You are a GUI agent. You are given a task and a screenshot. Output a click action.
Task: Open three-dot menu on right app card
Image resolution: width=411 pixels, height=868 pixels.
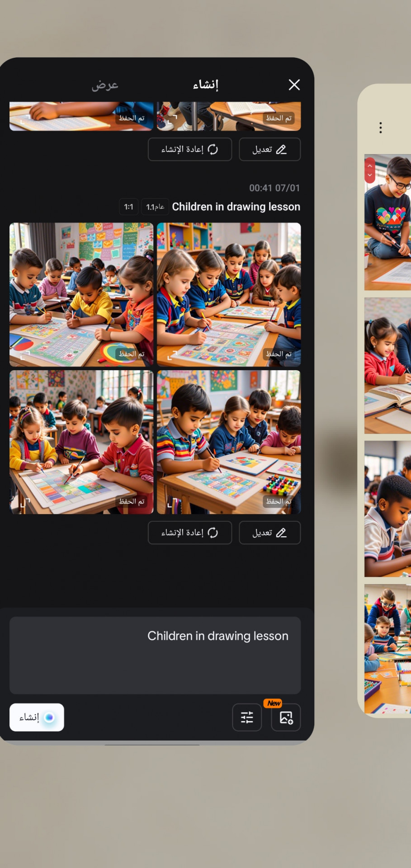(x=381, y=128)
